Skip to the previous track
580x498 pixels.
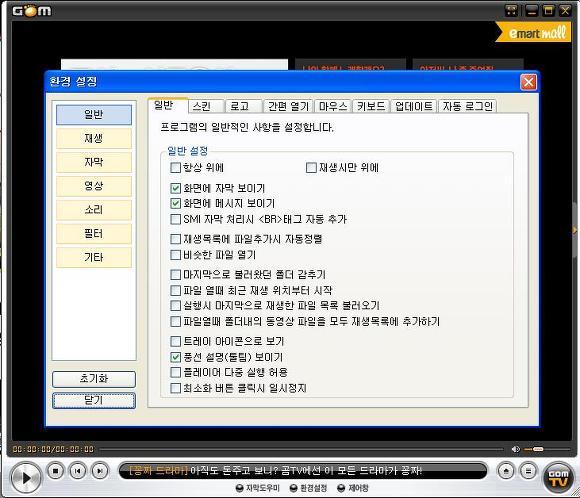[78, 471]
